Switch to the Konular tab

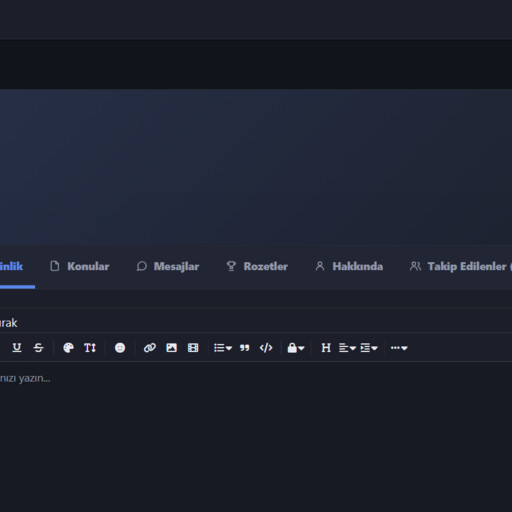79,266
